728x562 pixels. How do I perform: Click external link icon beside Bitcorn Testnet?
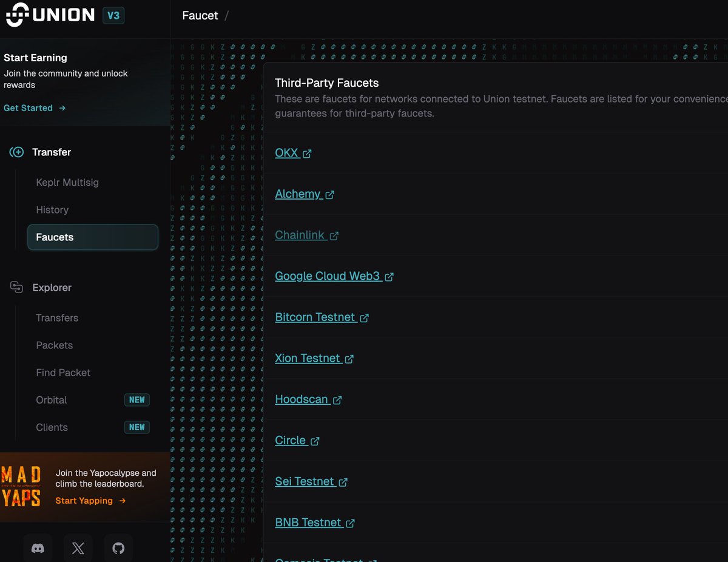click(x=364, y=318)
